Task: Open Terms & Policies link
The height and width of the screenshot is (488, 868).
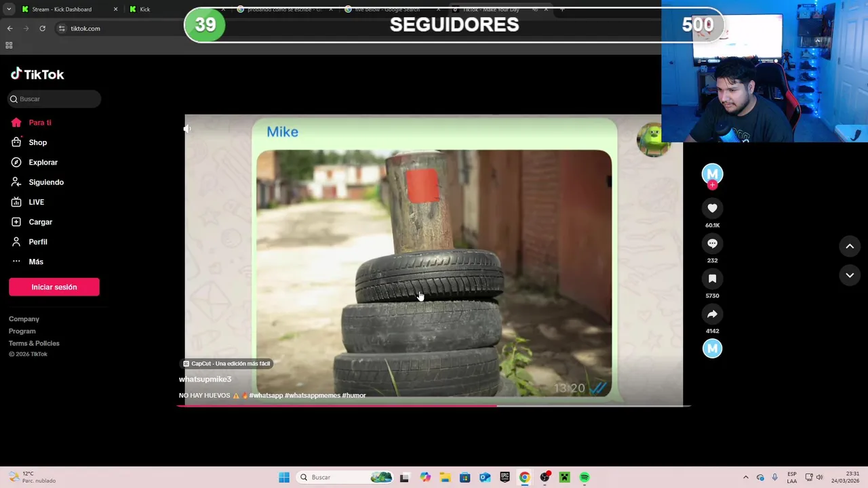Action: click(34, 344)
